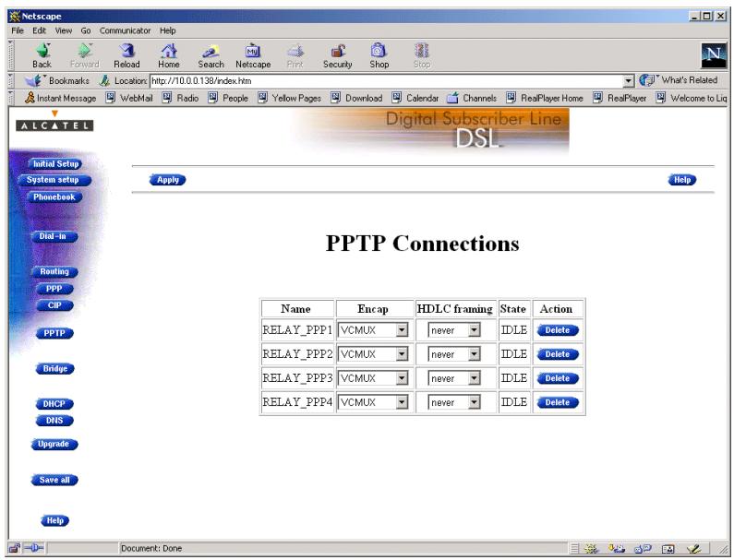Click the Forward navigation icon
This screenshot has width=734, height=560.
pos(85,55)
